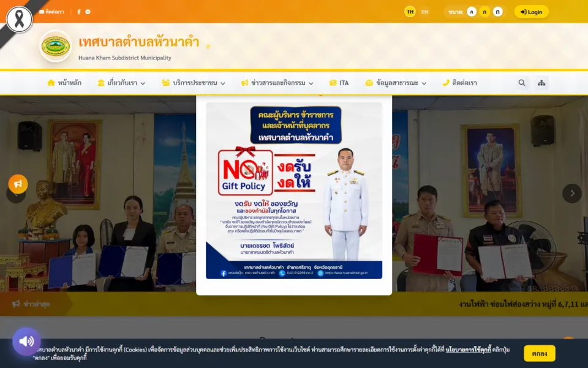
Task: Accept cookies with ตกลง button
Action: (x=539, y=353)
